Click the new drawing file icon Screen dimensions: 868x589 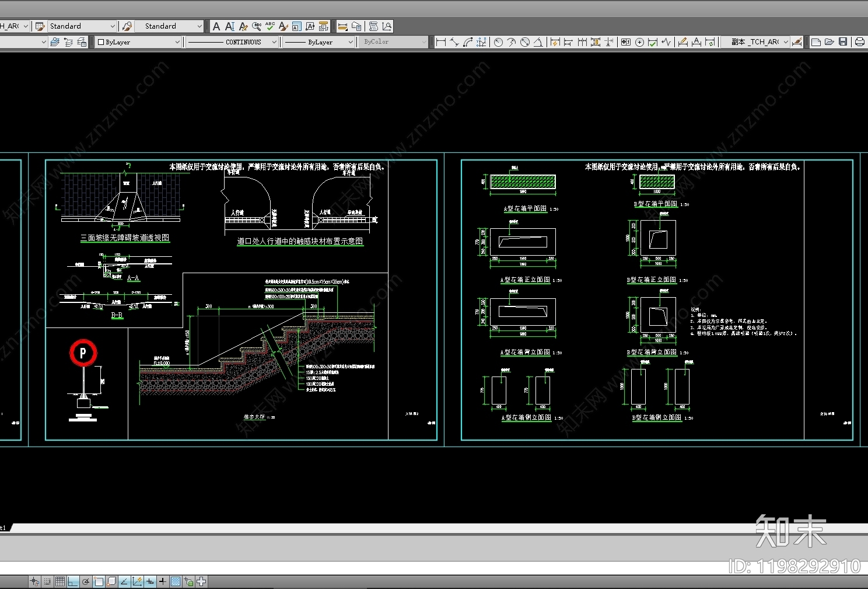(816, 42)
